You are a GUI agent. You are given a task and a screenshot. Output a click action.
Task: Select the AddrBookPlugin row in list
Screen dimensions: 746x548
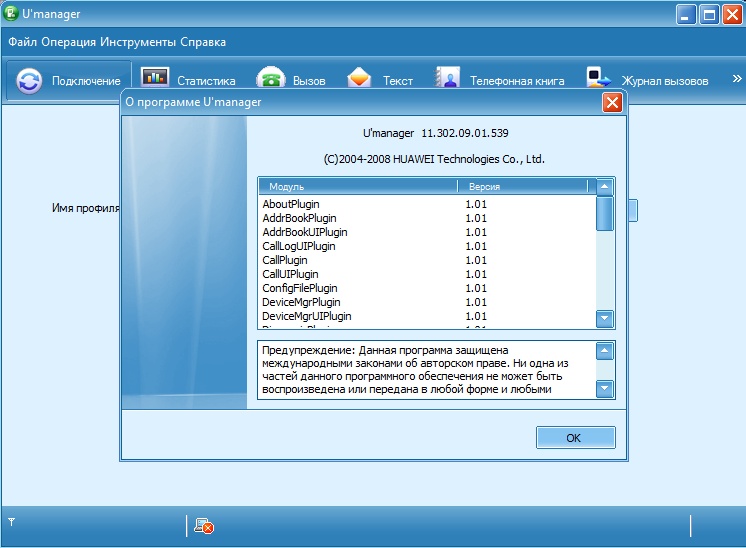[x=299, y=218]
